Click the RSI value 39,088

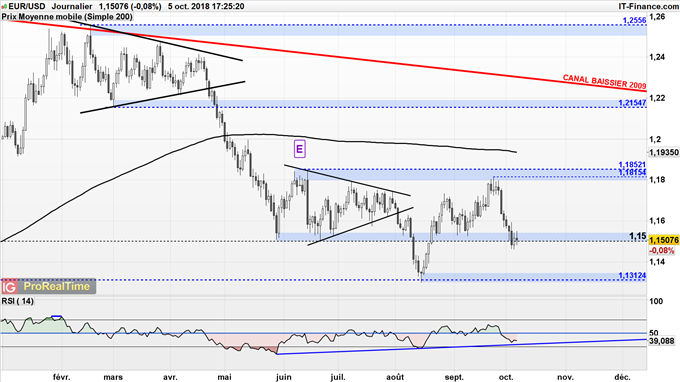click(662, 341)
